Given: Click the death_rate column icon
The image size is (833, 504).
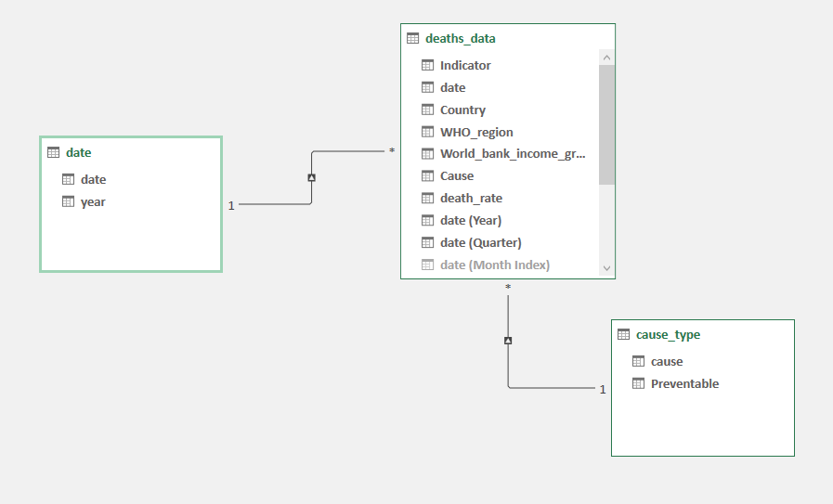Looking at the screenshot, I should (428, 198).
